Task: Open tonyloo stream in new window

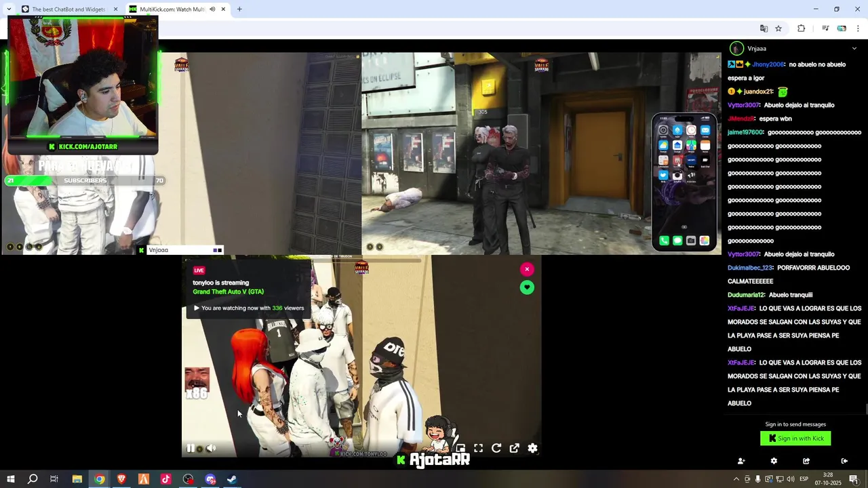Action: (x=514, y=448)
